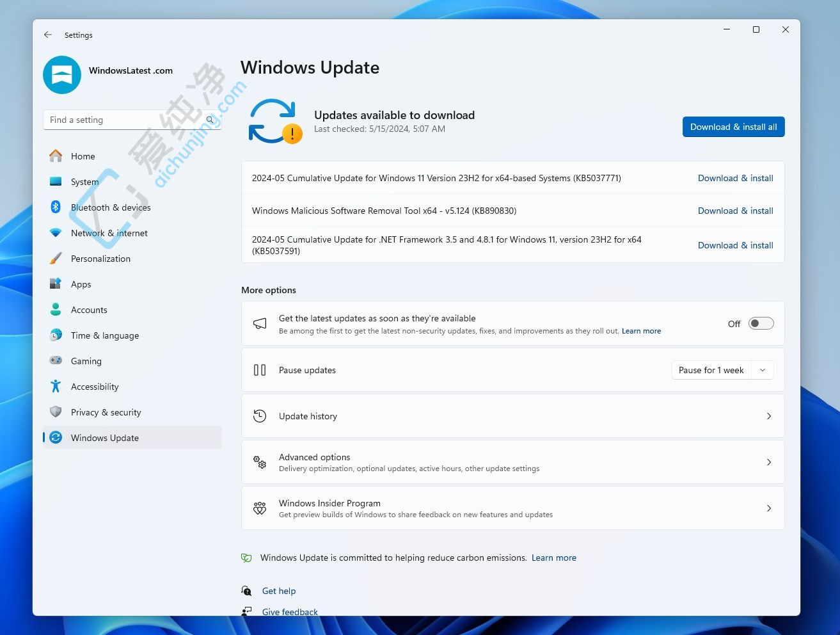
Task: Click the Update history clock icon
Action: coord(260,416)
